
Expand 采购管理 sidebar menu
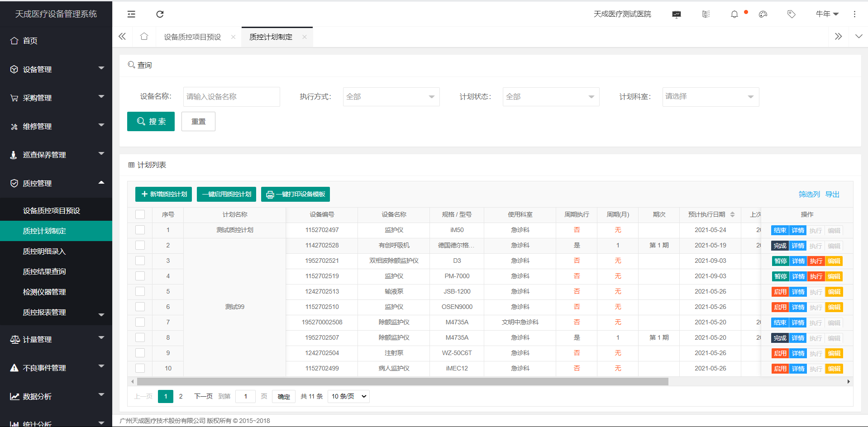pos(56,98)
